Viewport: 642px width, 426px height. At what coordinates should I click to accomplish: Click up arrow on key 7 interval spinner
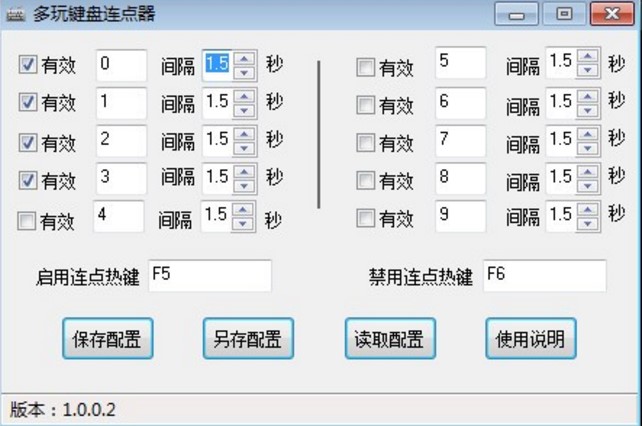click(588, 134)
